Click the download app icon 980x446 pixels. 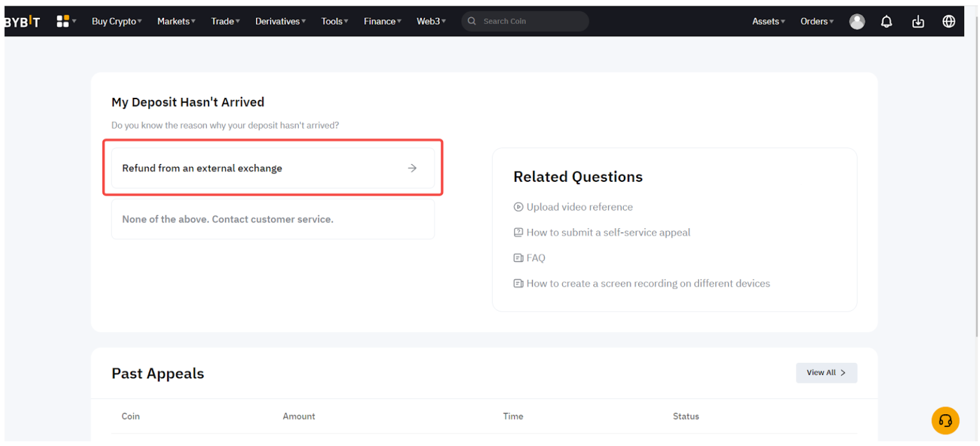pyautogui.click(x=917, y=22)
